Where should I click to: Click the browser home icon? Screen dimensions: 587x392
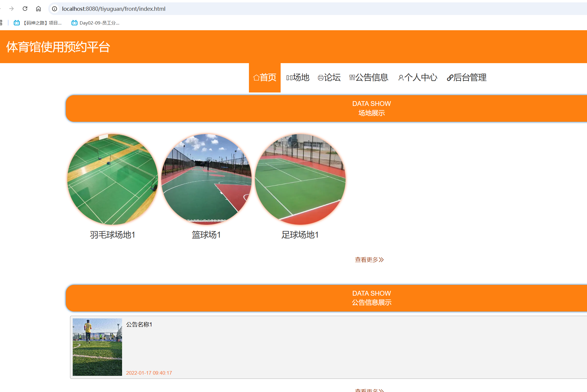(x=38, y=9)
